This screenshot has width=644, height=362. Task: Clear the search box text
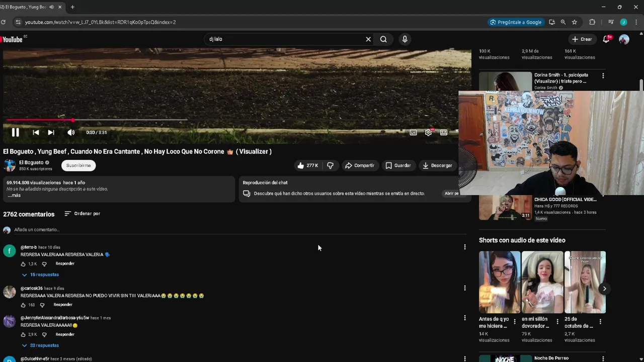tap(368, 39)
